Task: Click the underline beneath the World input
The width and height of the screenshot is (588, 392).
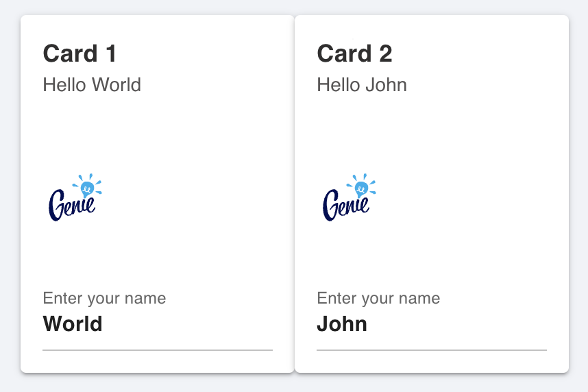Action: [158, 350]
